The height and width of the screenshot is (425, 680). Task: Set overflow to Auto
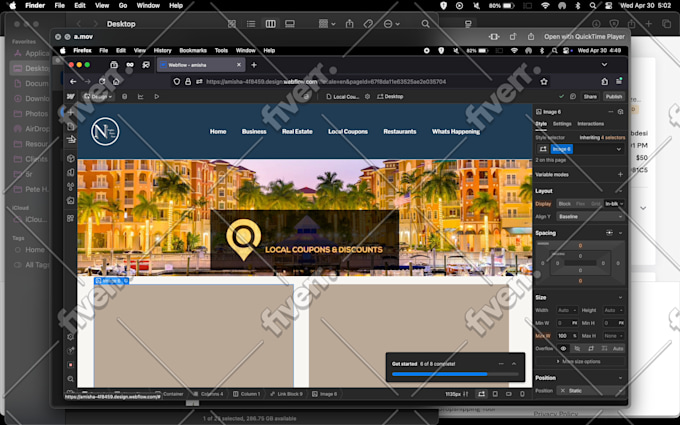point(618,348)
